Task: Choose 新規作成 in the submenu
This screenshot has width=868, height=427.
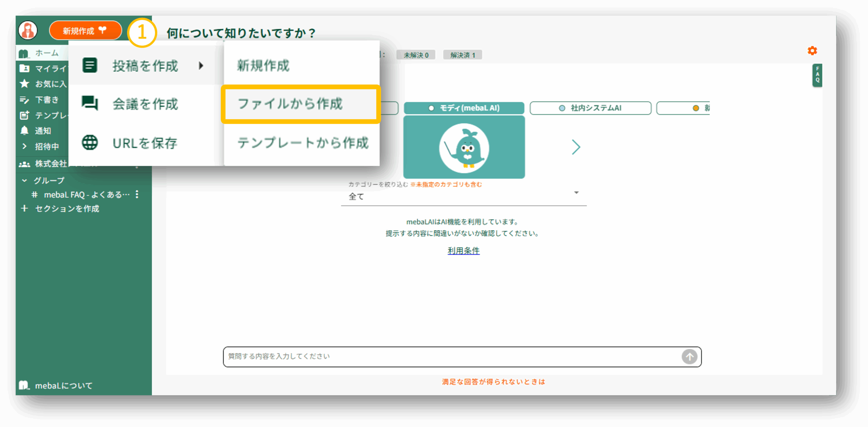Action: point(301,65)
